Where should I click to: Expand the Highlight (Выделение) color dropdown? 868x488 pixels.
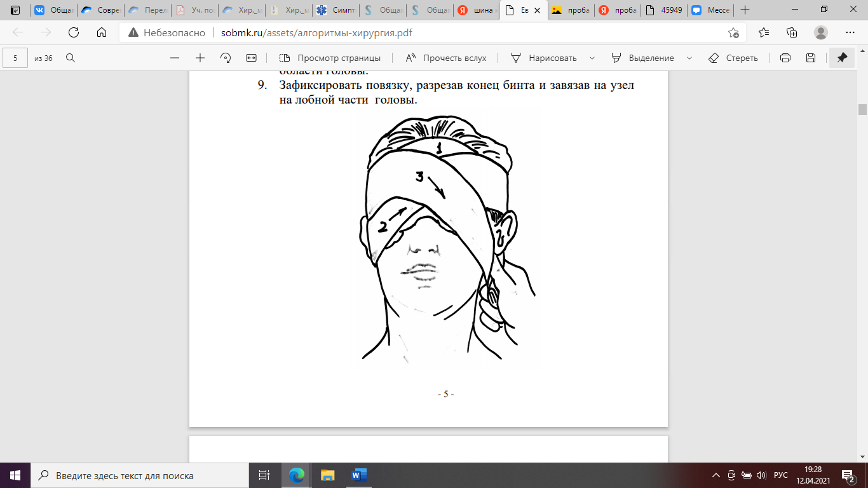tap(689, 58)
